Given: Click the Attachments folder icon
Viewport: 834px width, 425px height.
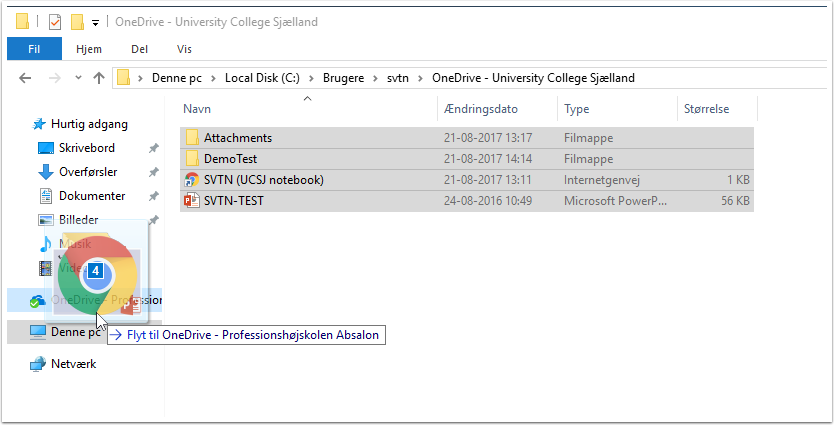Looking at the screenshot, I should (192, 138).
